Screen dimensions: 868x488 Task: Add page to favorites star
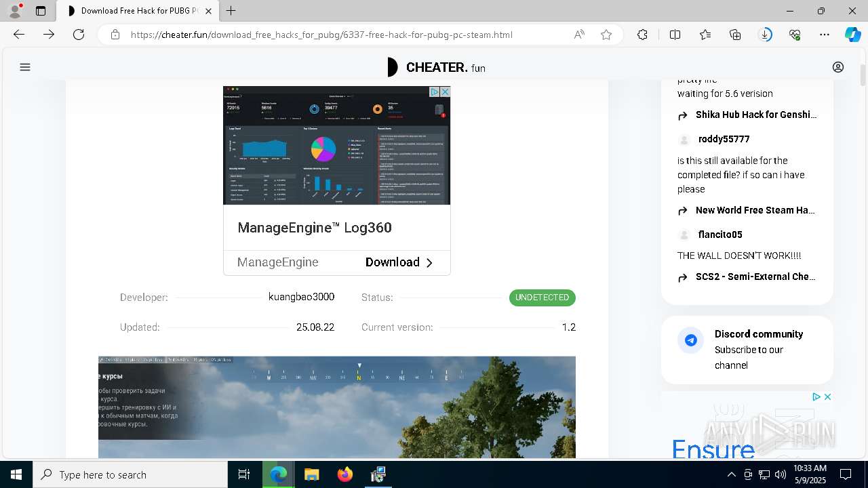click(606, 35)
